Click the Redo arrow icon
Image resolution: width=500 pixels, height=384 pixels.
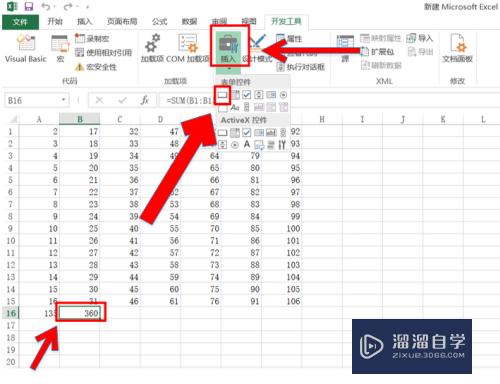(x=68, y=6)
